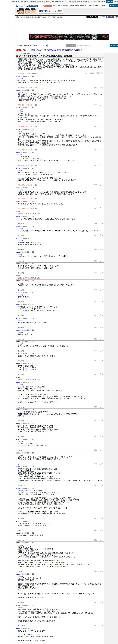Image resolution: width=118 pixels, height=644 pixels.
Task: Select TOP in the region navigation bar
Action: tap(14, 2)
